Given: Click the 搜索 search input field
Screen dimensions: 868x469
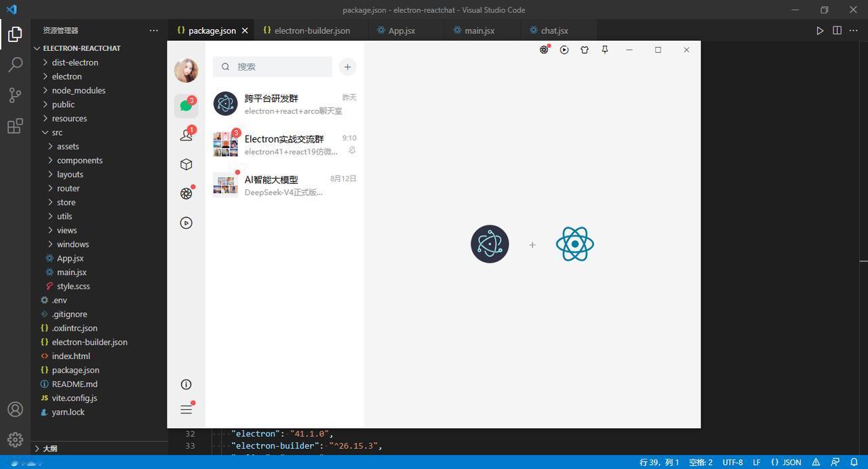Looking at the screenshot, I should [x=273, y=67].
